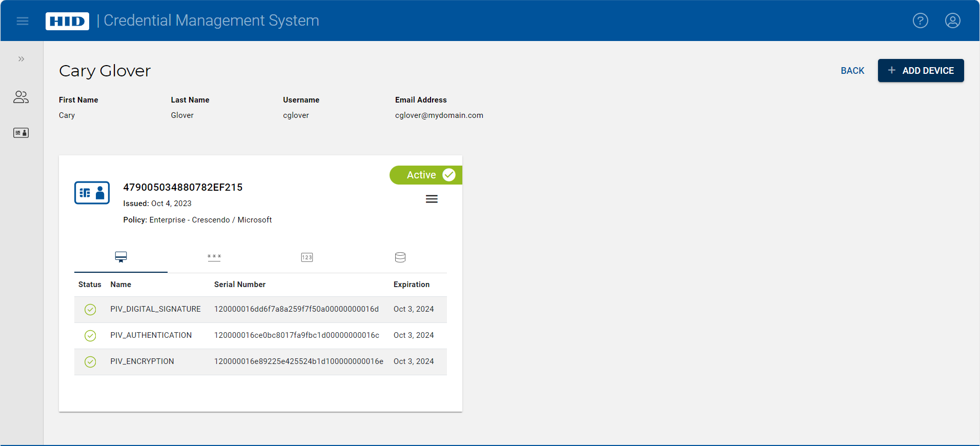The height and width of the screenshot is (446, 980).
Task: Click the Expiration column header
Action: (x=411, y=285)
